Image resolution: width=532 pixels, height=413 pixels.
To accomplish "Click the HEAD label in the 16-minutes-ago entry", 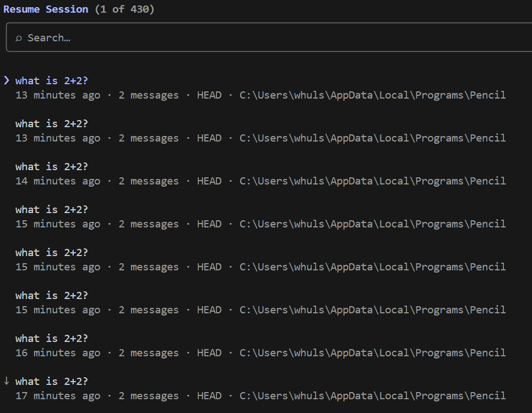I will pyautogui.click(x=209, y=353).
